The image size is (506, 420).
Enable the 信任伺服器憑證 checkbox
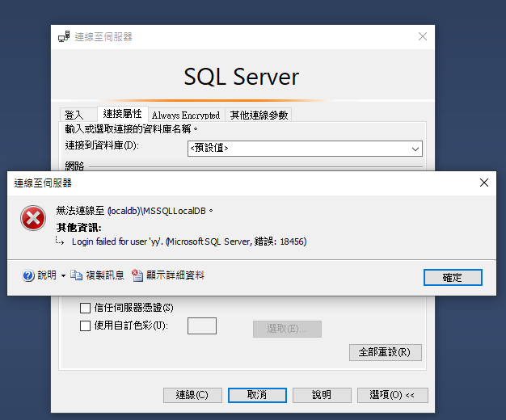coord(85,308)
